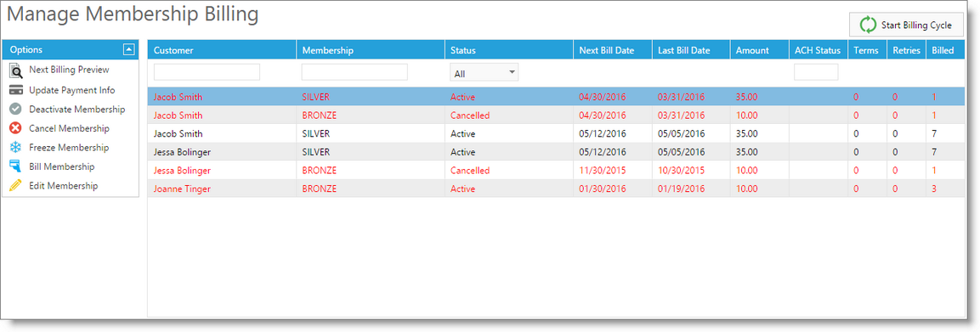
Task: Click into the Membership filter field
Action: tap(354, 72)
